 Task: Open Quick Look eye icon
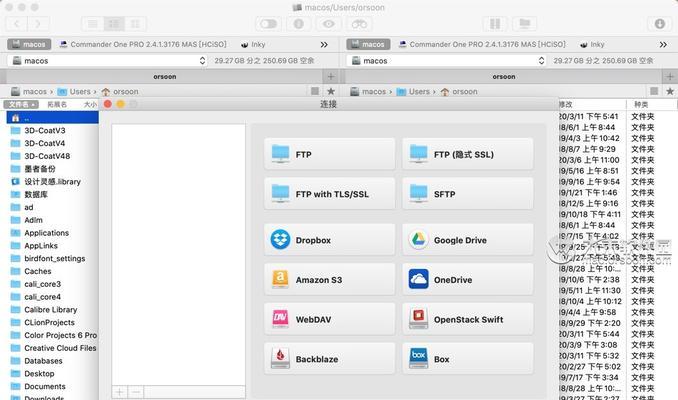click(x=328, y=24)
